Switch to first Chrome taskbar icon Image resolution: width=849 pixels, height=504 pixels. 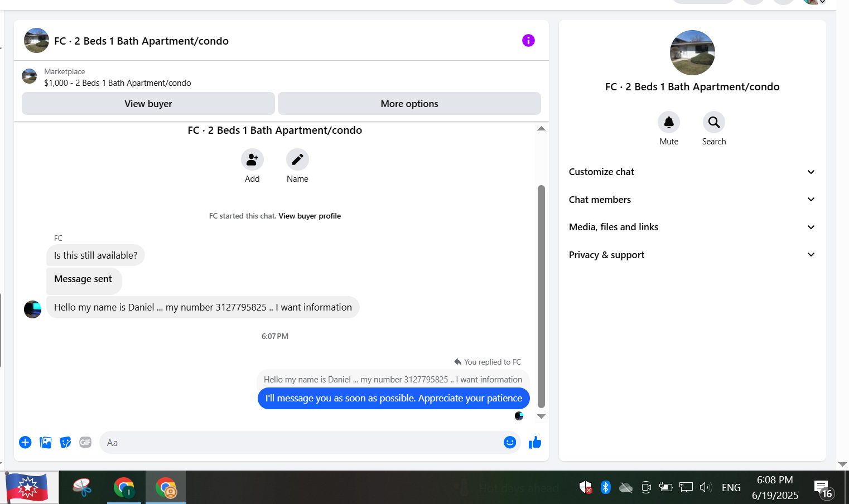pyautogui.click(x=124, y=488)
